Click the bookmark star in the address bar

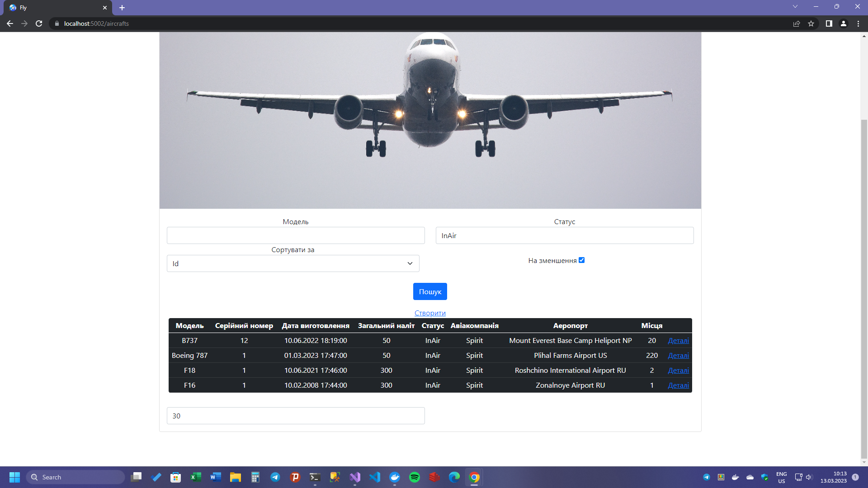[811, 23]
